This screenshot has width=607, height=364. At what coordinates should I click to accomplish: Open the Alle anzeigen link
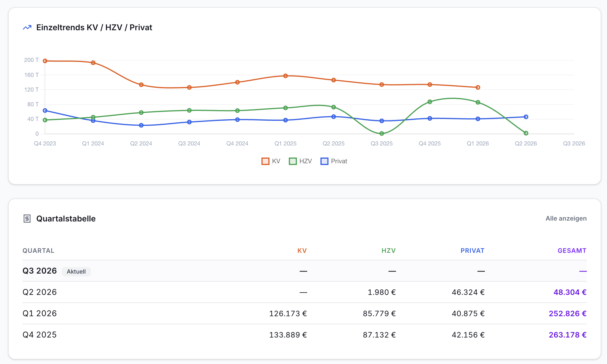(566, 218)
